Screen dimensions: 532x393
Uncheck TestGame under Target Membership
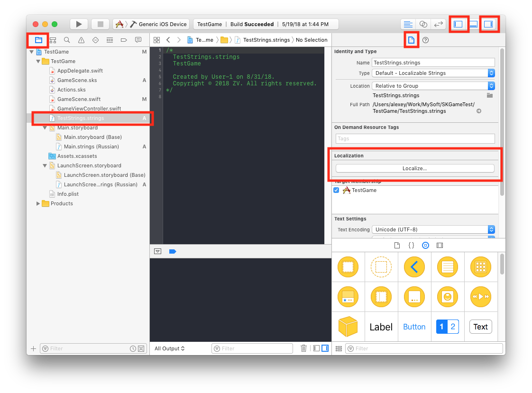tap(336, 190)
